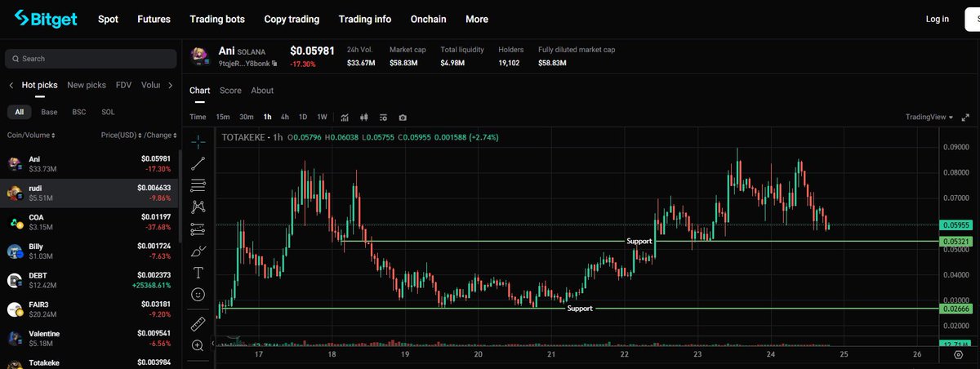Open the emoji icons tool
This screenshot has height=369, width=980.
[198, 295]
